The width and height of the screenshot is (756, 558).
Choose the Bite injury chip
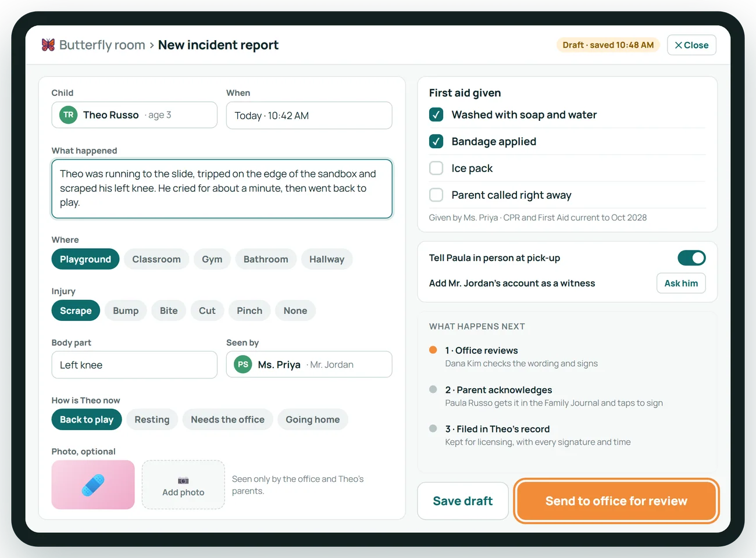(169, 310)
